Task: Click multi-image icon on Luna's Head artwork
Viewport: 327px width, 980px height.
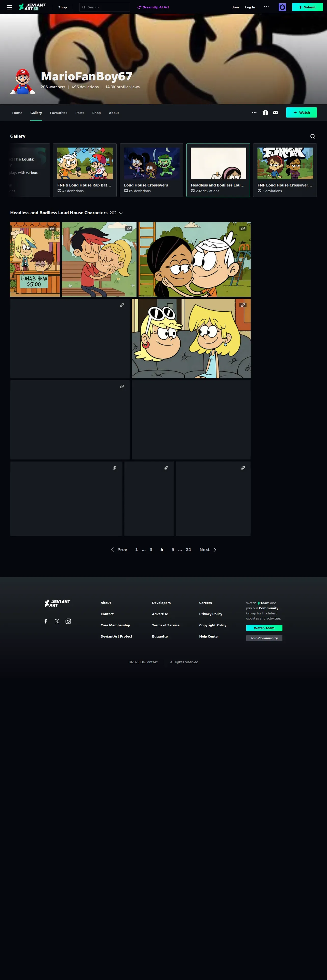Action: pos(52,229)
